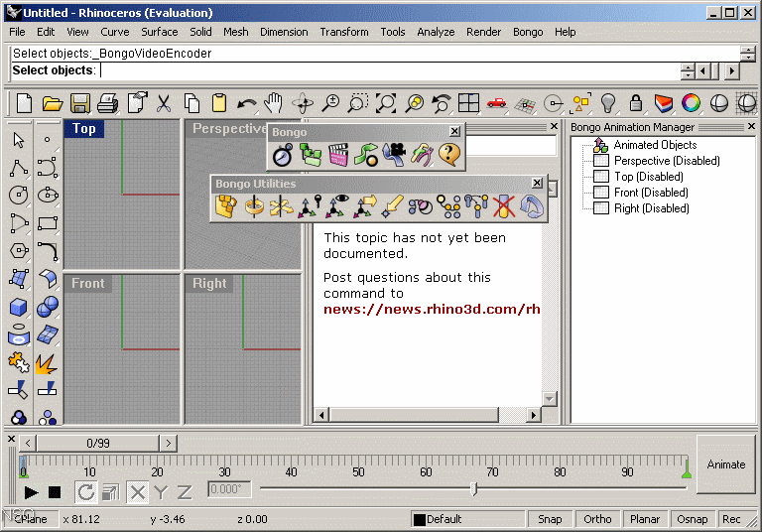The image size is (762, 532).
Task: Select the Box solid tool in sidebar
Action: pos(19,308)
